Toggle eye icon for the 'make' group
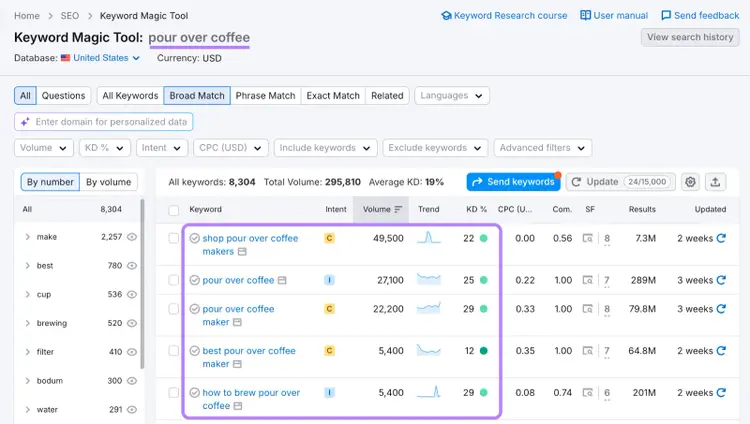 tap(132, 236)
